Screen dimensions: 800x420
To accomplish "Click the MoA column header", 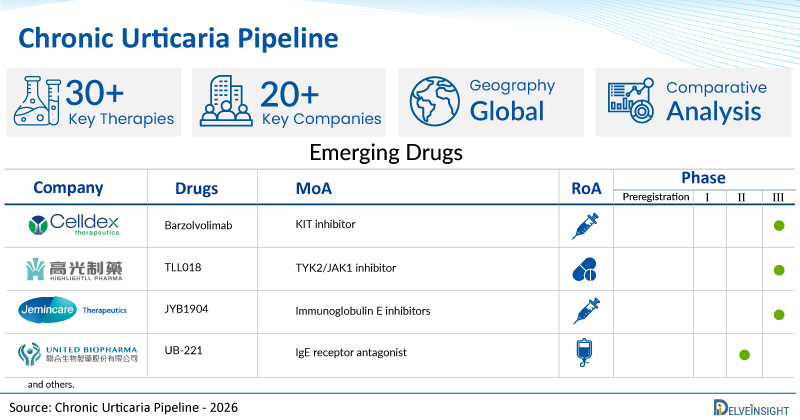I will [314, 188].
